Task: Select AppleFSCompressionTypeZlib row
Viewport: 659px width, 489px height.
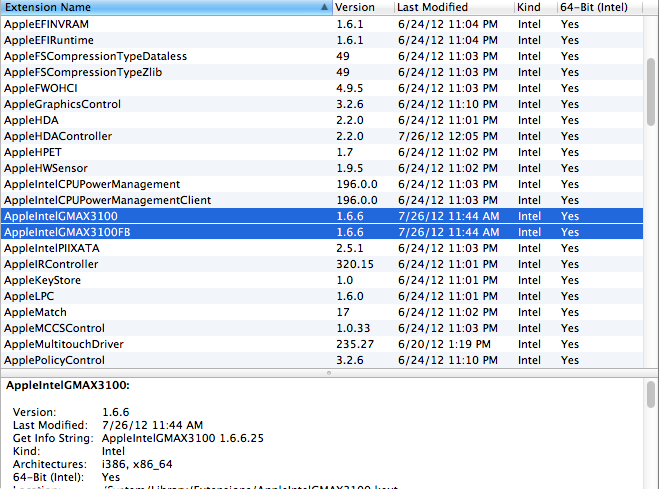Action: pos(322,72)
